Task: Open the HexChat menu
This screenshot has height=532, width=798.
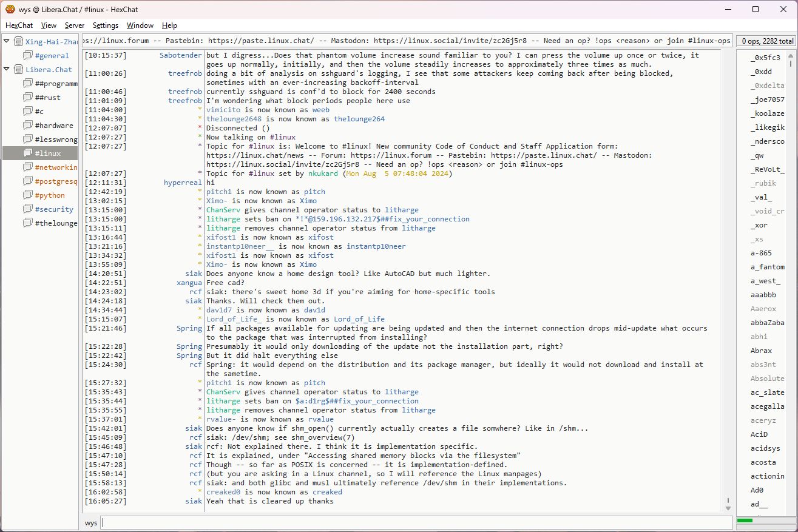Action: (x=19, y=25)
